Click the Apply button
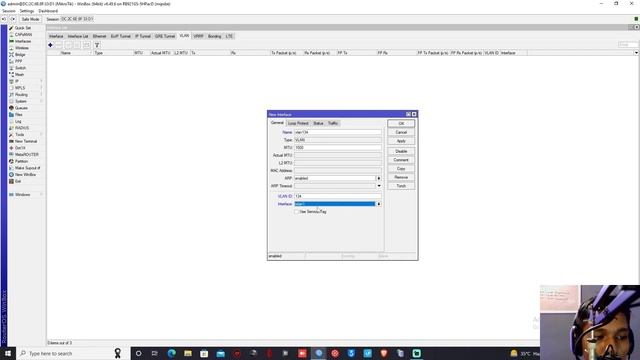 pyautogui.click(x=401, y=141)
